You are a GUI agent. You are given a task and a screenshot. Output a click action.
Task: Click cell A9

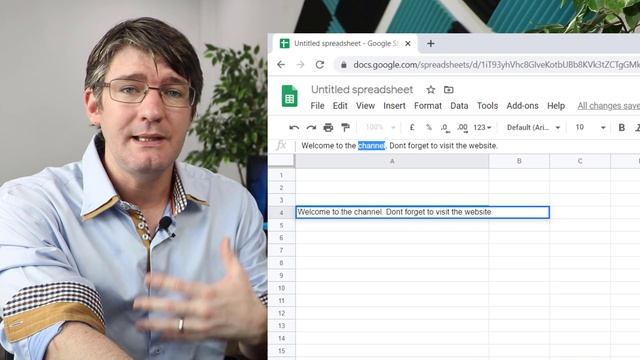coord(392,276)
